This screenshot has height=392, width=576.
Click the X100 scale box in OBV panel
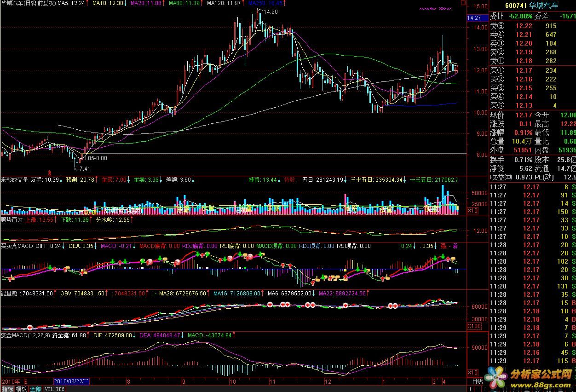[x=474, y=326]
